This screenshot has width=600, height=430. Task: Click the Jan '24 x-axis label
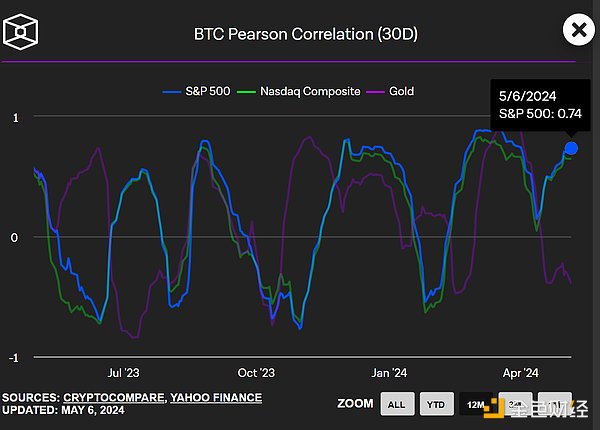(x=389, y=372)
